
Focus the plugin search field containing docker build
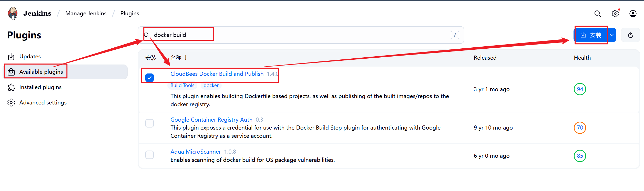[x=301, y=35]
